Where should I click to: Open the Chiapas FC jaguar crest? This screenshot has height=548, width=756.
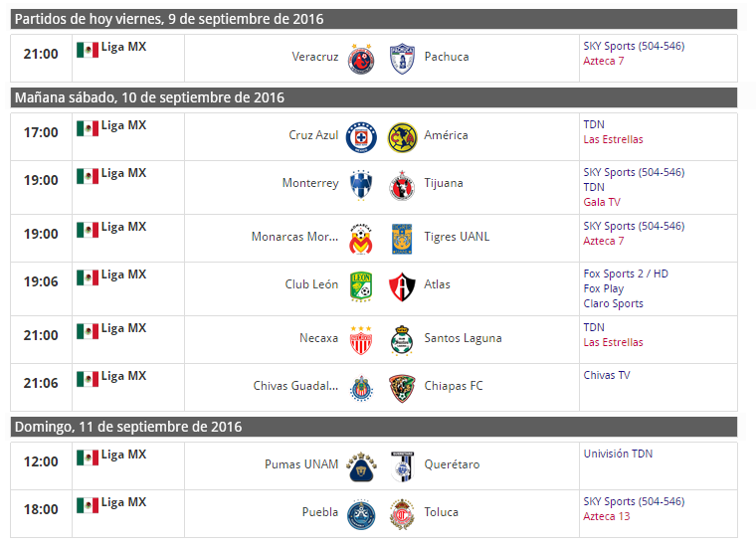click(x=402, y=388)
